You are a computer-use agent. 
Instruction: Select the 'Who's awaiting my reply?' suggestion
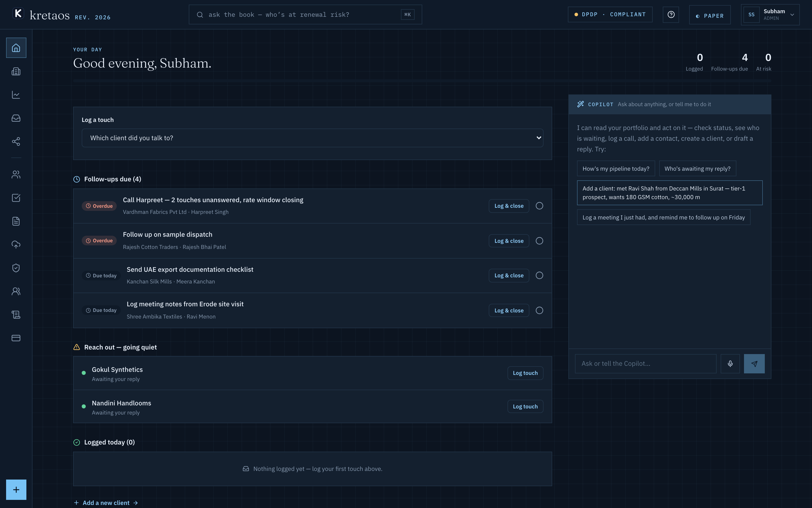(x=697, y=169)
